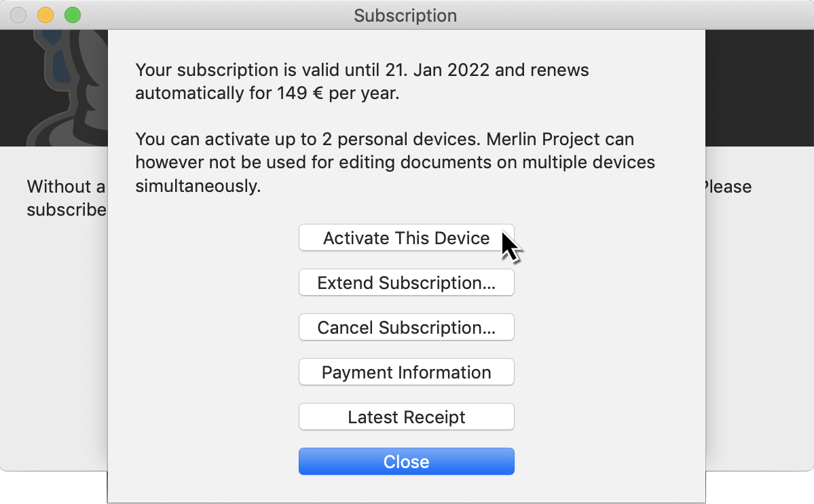View the Latest Receipt
The image size is (814, 504).
[406, 417]
